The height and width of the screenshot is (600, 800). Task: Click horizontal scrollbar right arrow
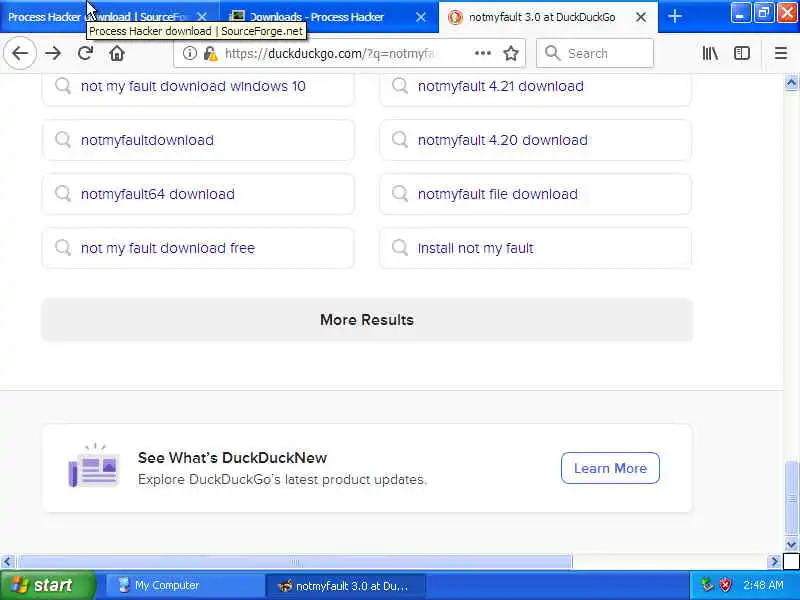point(774,562)
